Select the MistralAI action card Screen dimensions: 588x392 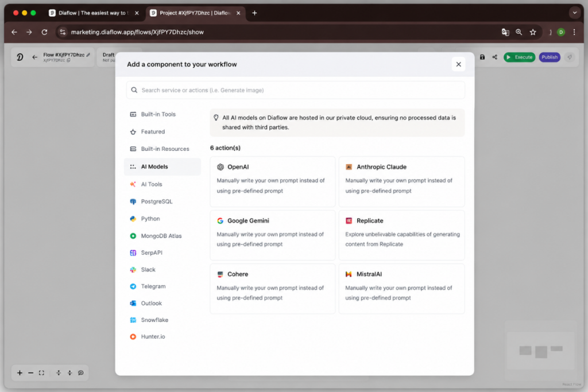click(401, 289)
